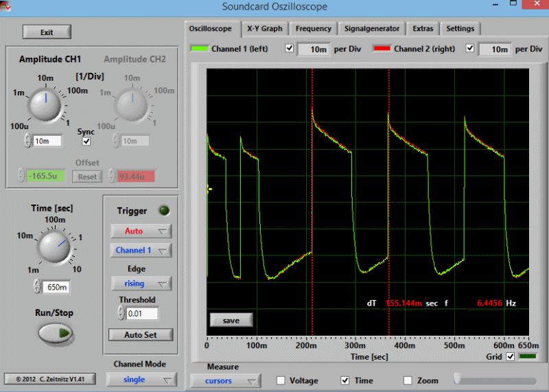Click the Threshold stepper arrows
This screenshot has width=549, height=392.
[121, 313]
